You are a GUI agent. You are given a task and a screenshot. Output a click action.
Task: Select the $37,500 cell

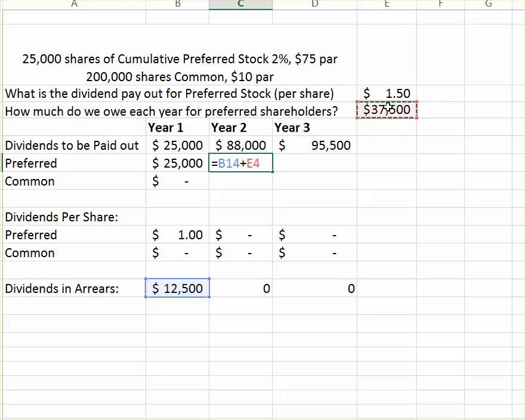387,110
